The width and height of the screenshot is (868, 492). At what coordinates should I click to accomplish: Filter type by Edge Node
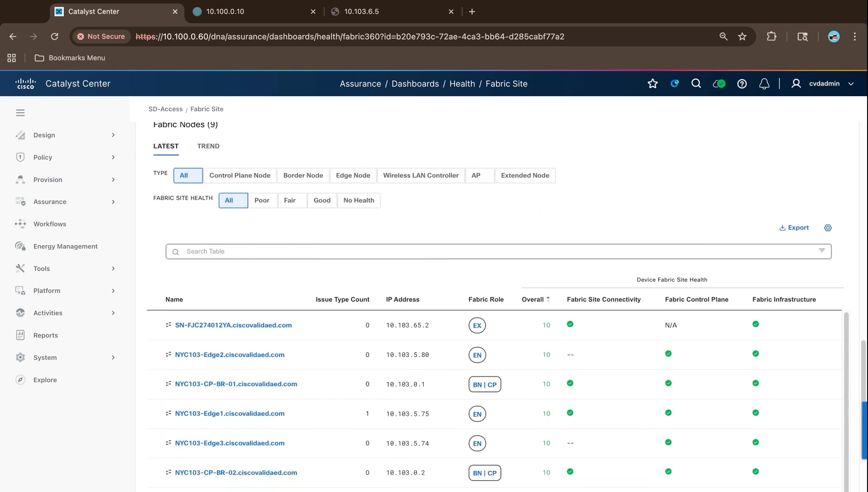tap(353, 175)
